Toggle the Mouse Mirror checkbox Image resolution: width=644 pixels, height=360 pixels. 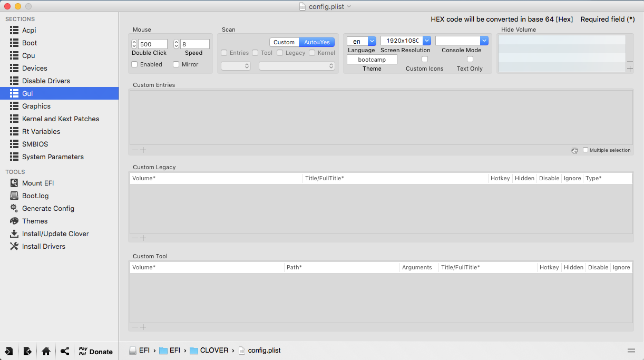[176, 64]
